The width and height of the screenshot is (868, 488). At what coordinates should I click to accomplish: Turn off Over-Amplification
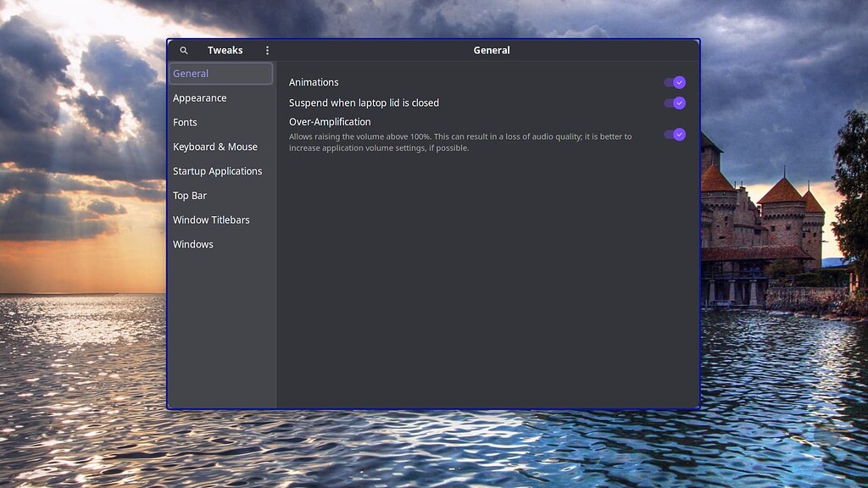click(x=676, y=135)
